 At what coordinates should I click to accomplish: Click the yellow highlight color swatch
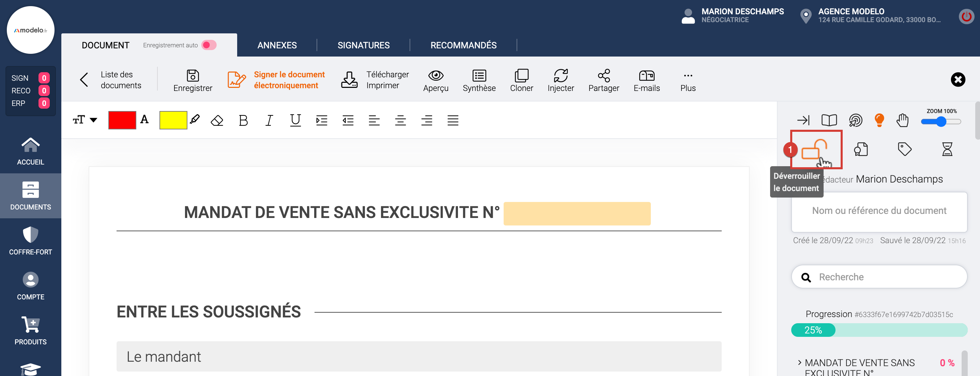tap(173, 120)
